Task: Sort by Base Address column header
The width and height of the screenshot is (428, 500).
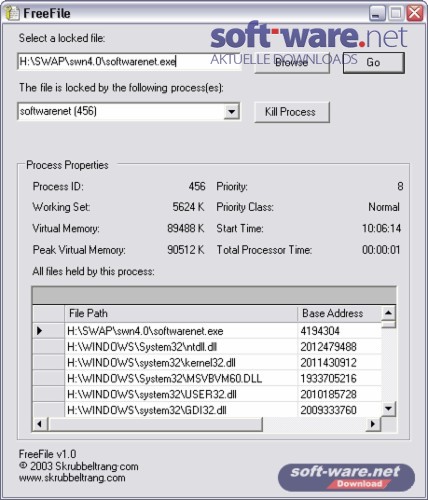Action: click(339, 314)
